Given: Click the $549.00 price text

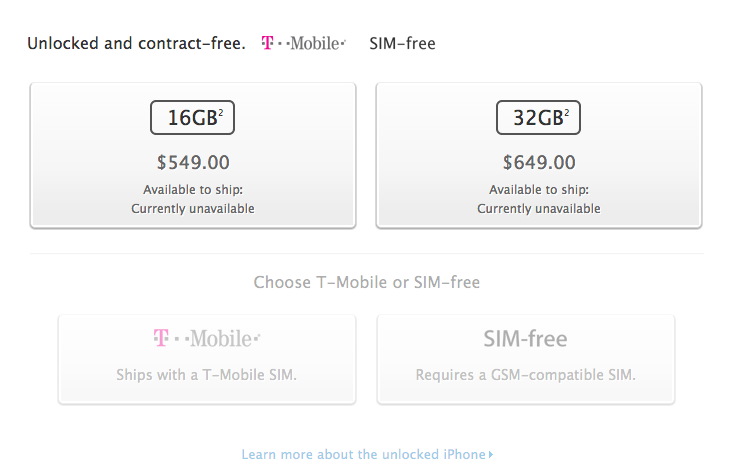Looking at the screenshot, I should pyautogui.click(x=193, y=161).
